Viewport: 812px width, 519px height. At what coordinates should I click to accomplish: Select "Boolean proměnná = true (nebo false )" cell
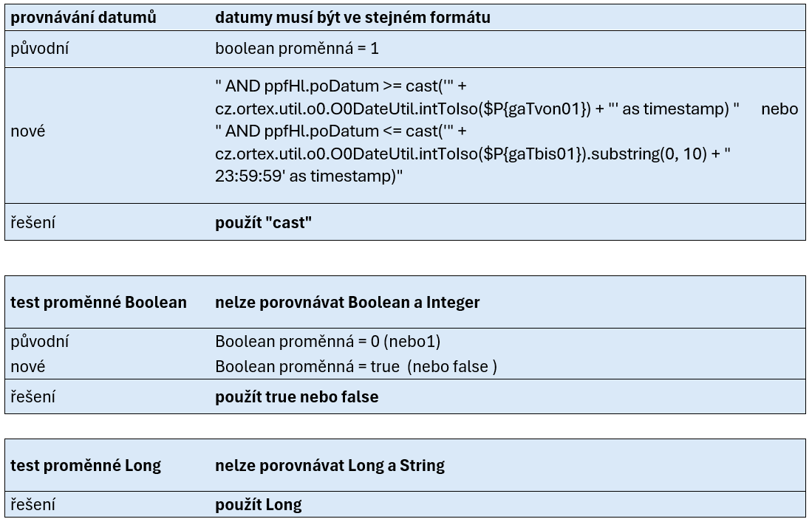pyautogui.click(x=355, y=366)
